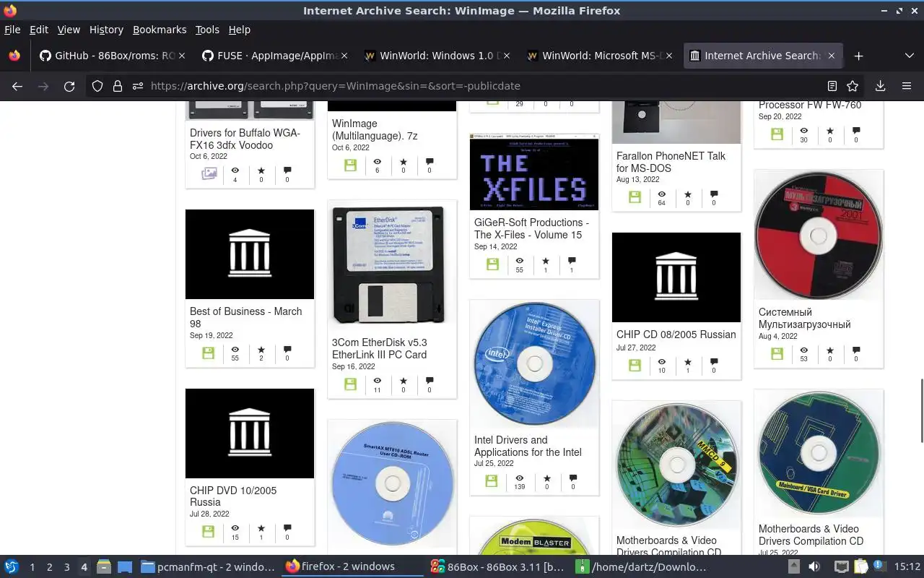Click the blue Intel CD thumbnail

pyautogui.click(x=534, y=363)
